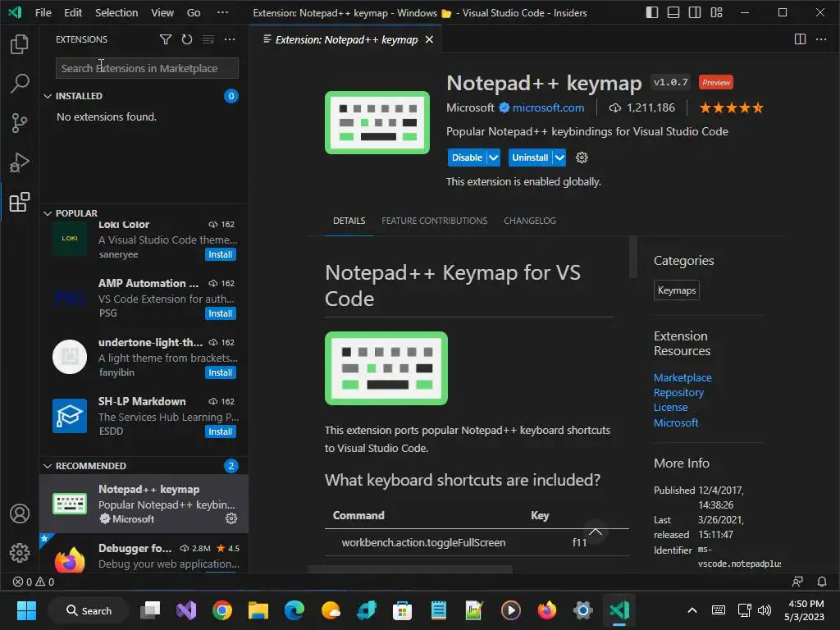This screenshot has height=630, width=840.
Task: Open the Selection menu
Action: pos(116,12)
